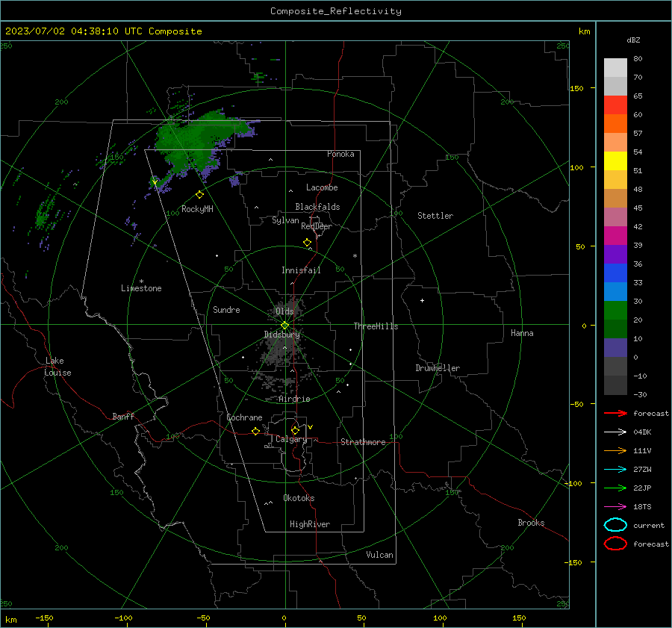Select the yellow 51-54 dBZ color swatch
672x628 pixels.
click(615, 161)
